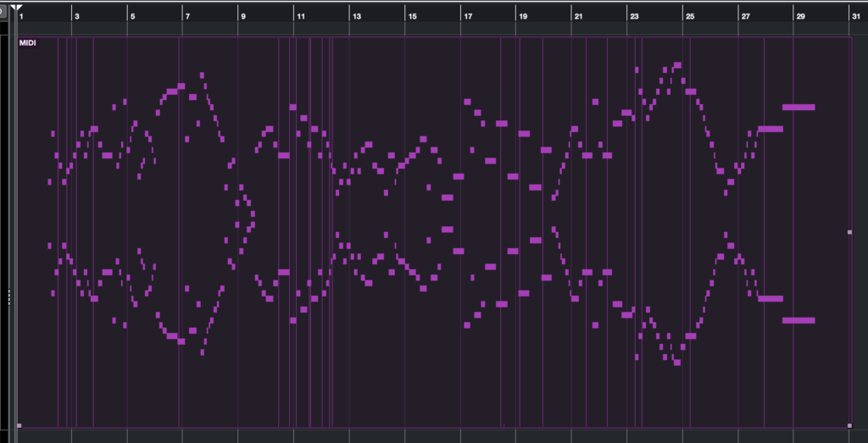Screen dimensions: 868x443
Task: Click bar 9 on the timeline ruler
Action: pyautogui.click(x=243, y=16)
